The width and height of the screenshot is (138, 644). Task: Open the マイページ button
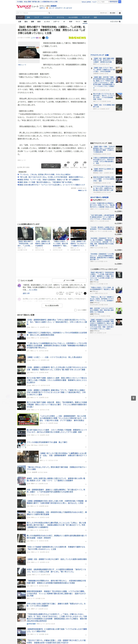(103, 13)
